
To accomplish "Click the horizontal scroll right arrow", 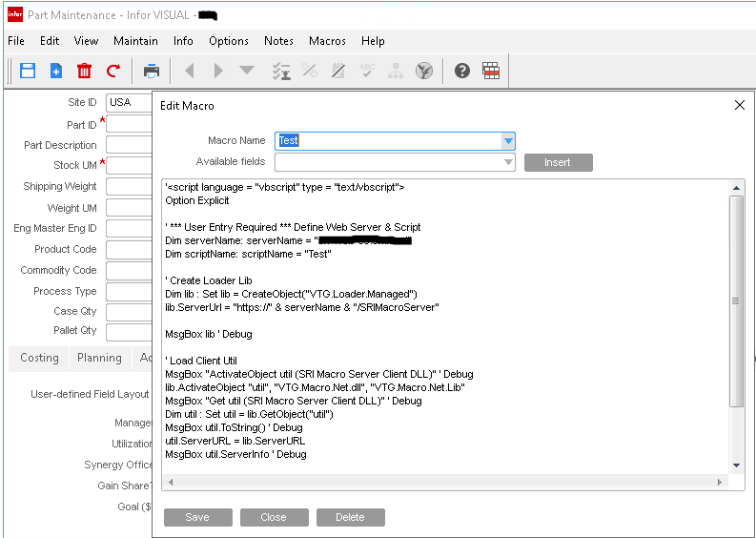I will click(720, 482).
